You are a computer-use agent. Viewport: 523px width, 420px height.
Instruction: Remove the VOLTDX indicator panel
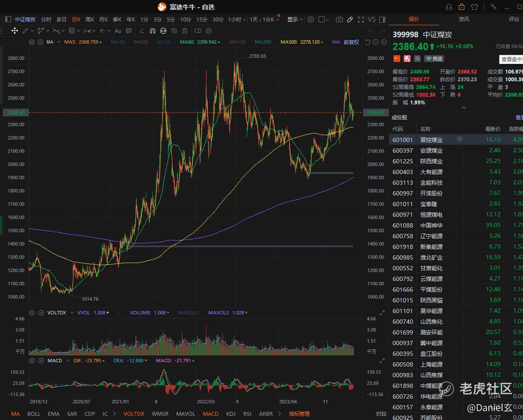pyautogui.click(x=41, y=313)
